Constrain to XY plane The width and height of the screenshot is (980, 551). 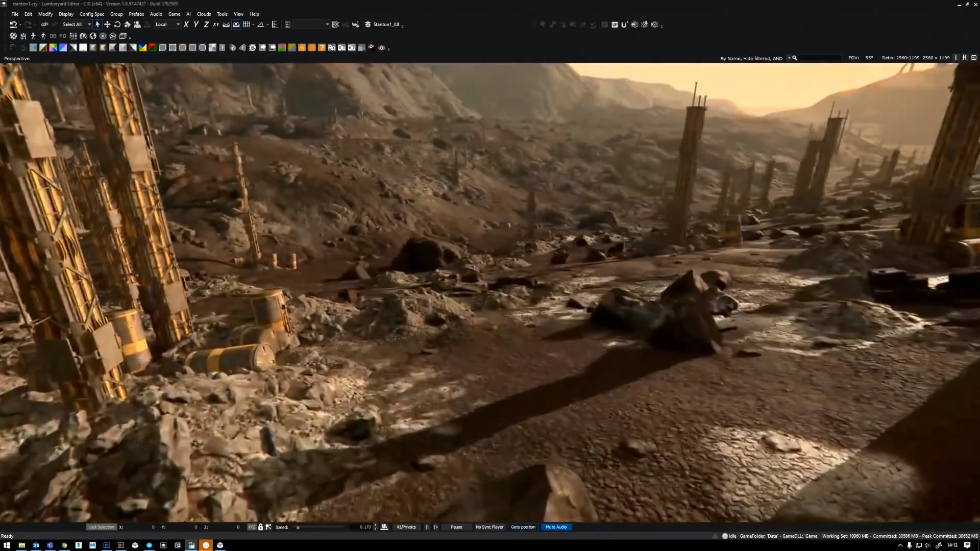coord(216,24)
